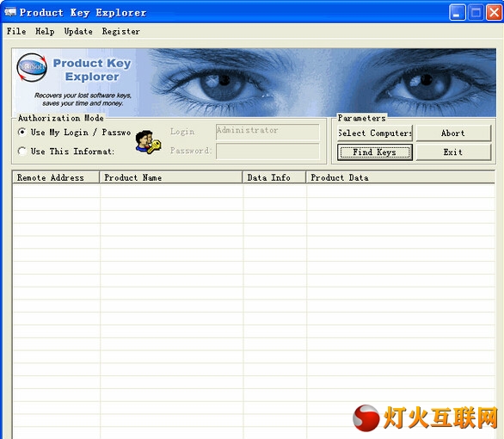504x439 pixels.
Task: Open the File menu
Action: pyautogui.click(x=16, y=31)
